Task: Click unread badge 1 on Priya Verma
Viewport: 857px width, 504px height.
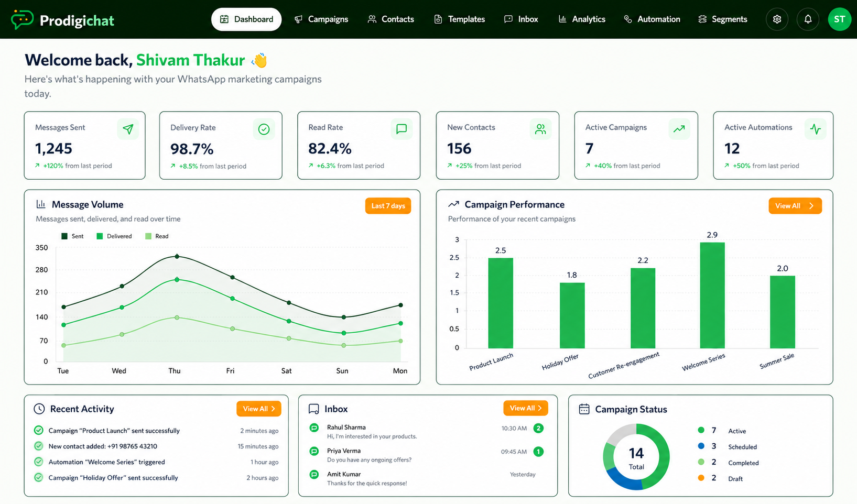Action: coord(538,452)
